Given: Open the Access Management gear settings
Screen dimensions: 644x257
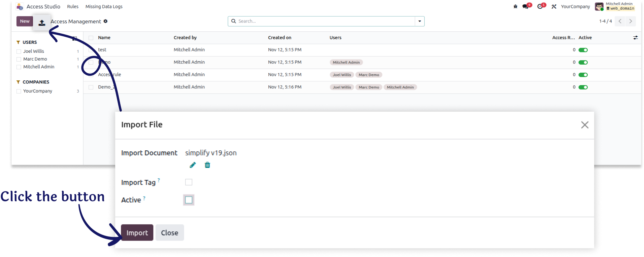Looking at the screenshot, I should coord(105,21).
